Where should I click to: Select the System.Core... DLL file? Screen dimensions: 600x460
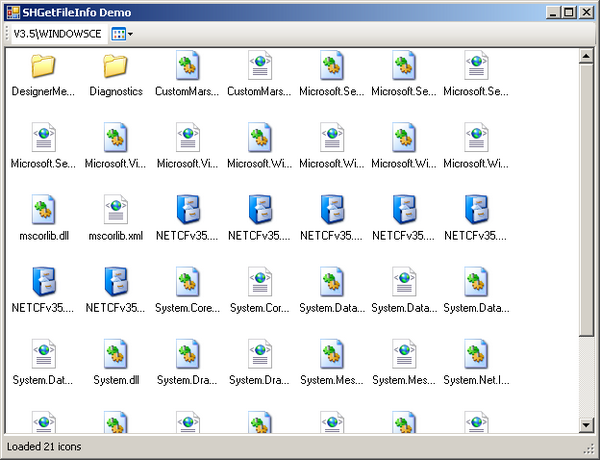pos(188,291)
